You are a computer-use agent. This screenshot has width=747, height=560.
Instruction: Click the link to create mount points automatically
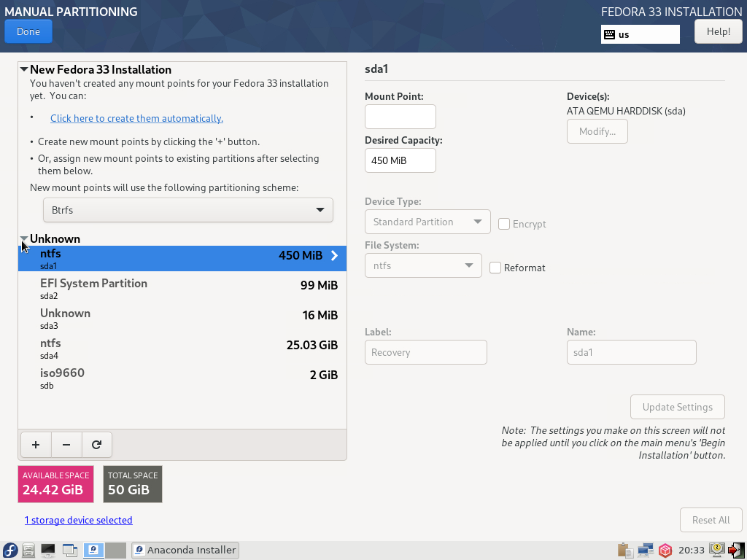[136, 118]
